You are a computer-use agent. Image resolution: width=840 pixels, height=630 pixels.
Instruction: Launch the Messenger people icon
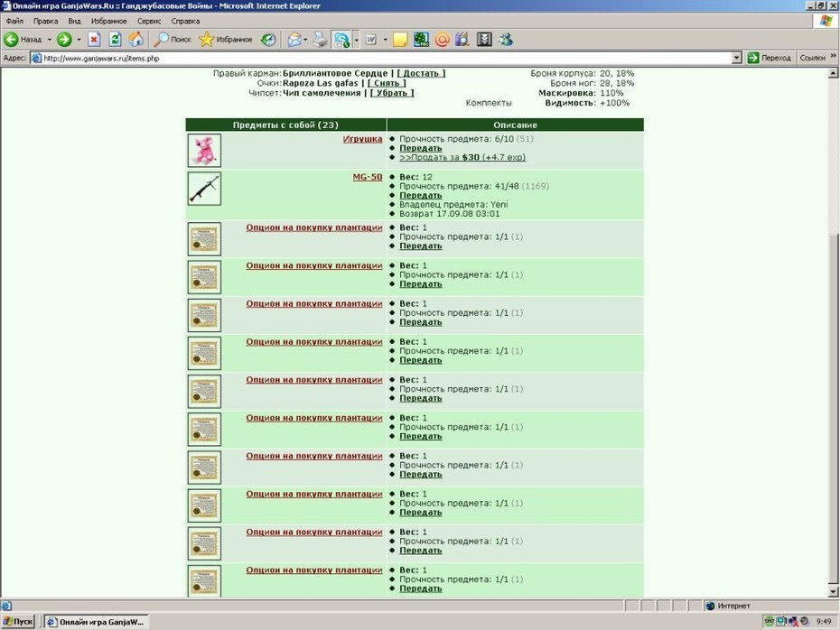point(506,40)
